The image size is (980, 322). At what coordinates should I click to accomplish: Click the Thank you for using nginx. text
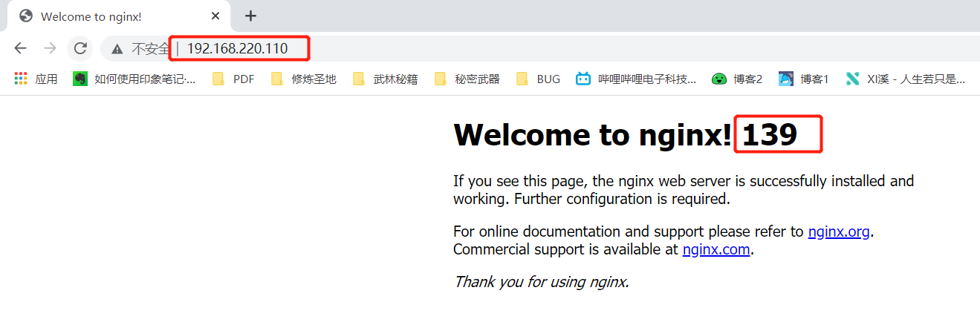[542, 282]
